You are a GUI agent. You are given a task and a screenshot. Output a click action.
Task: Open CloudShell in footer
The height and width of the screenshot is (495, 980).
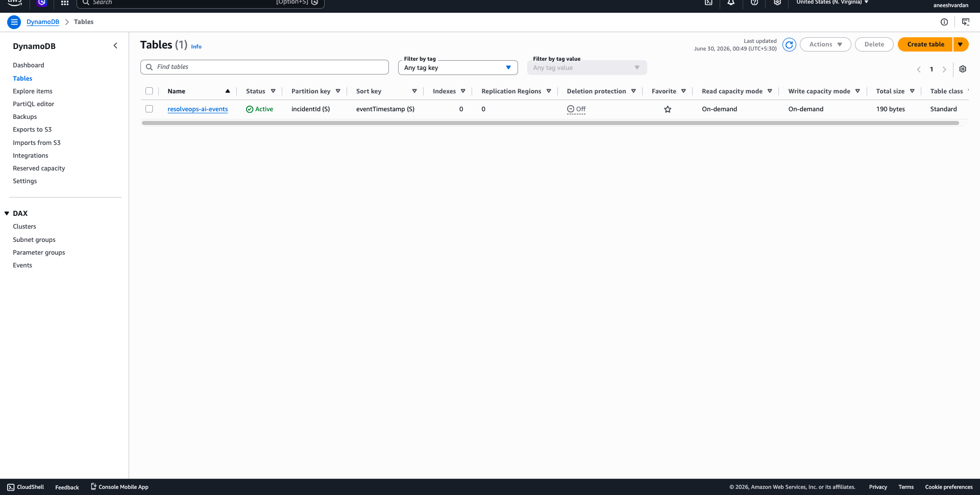26,487
